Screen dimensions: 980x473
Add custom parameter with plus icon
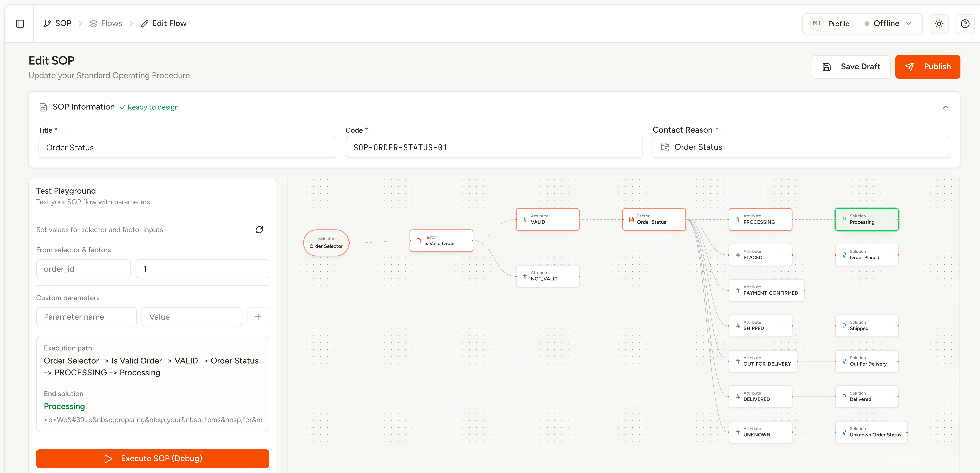tap(258, 317)
